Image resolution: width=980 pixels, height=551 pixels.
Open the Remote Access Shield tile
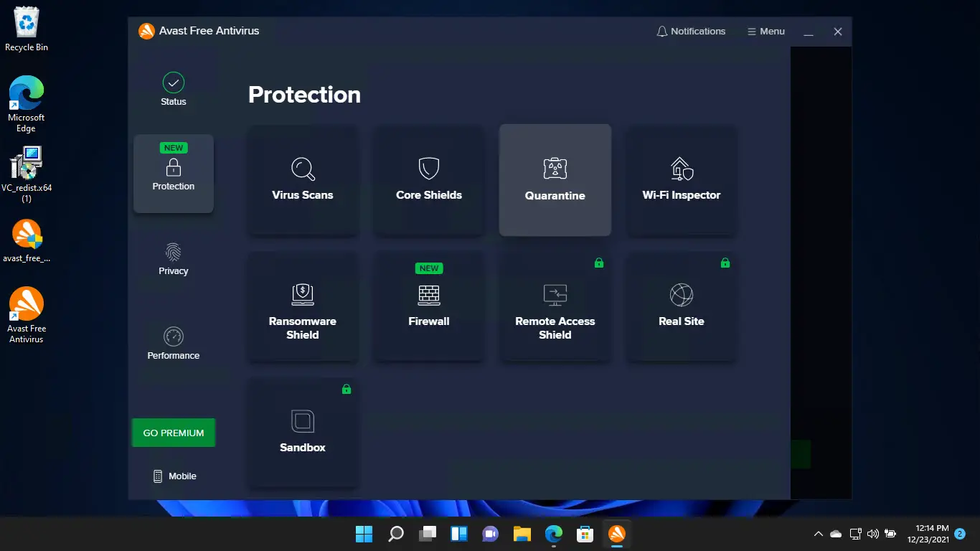tap(555, 306)
